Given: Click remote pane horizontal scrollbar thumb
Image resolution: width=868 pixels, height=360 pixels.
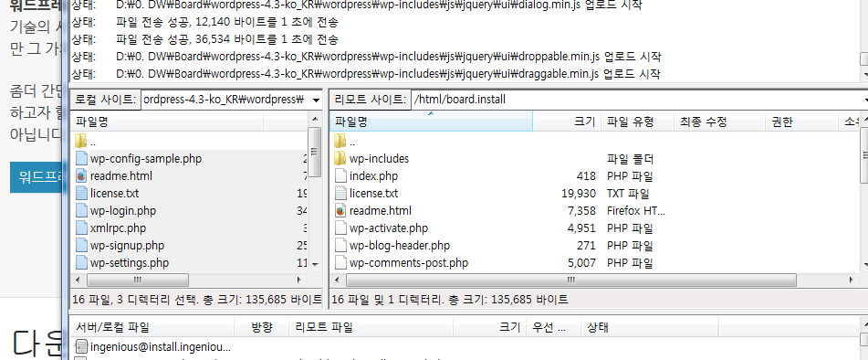Looking at the screenshot, I should pyautogui.click(x=571, y=280).
